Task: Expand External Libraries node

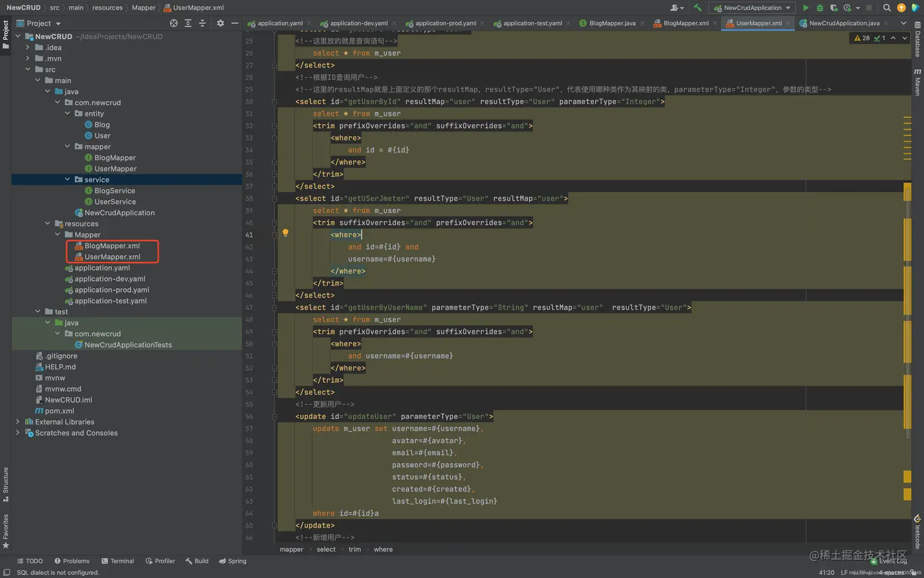Action: [18, 421]
